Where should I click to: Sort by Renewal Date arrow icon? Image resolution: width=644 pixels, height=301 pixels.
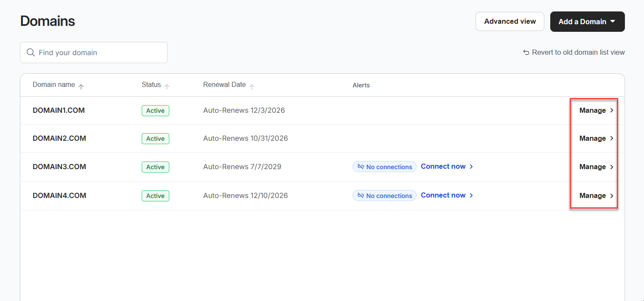pos(252,86)
